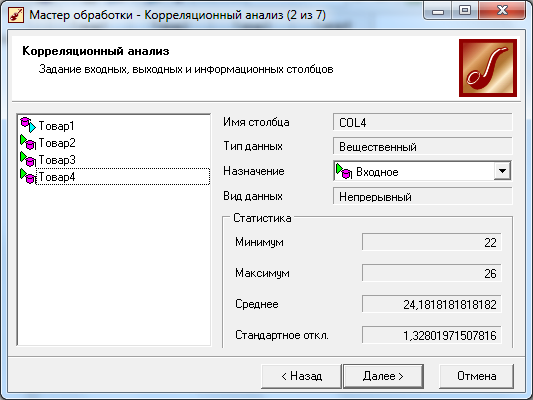Click the input-column icon beside Товар4

[x=28, y=176]
